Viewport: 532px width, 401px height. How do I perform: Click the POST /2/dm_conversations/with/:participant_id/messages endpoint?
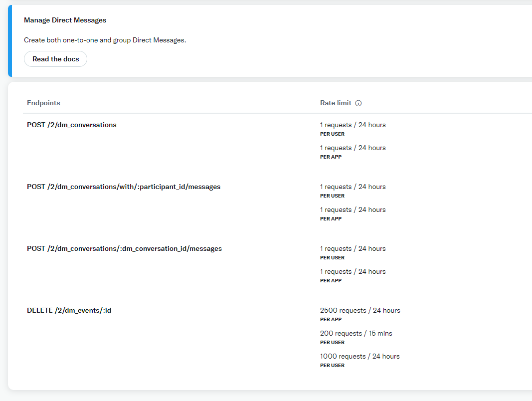coord(124,187)
